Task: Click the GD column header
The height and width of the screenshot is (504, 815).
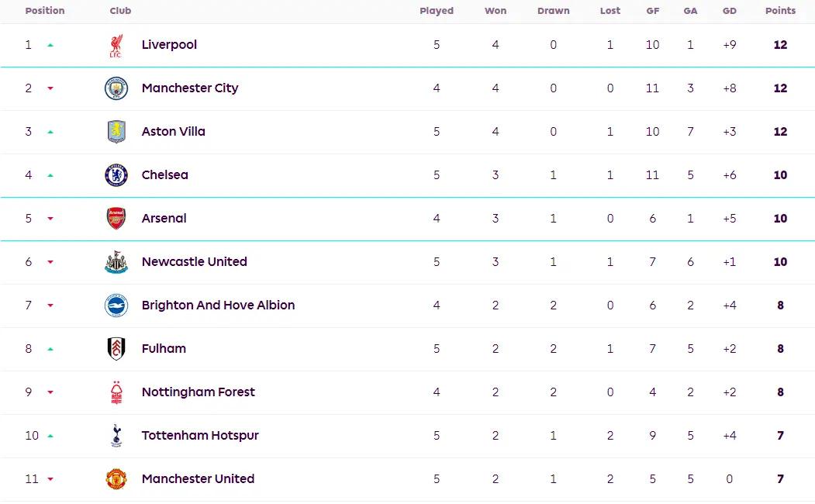Action: [729, 10]
